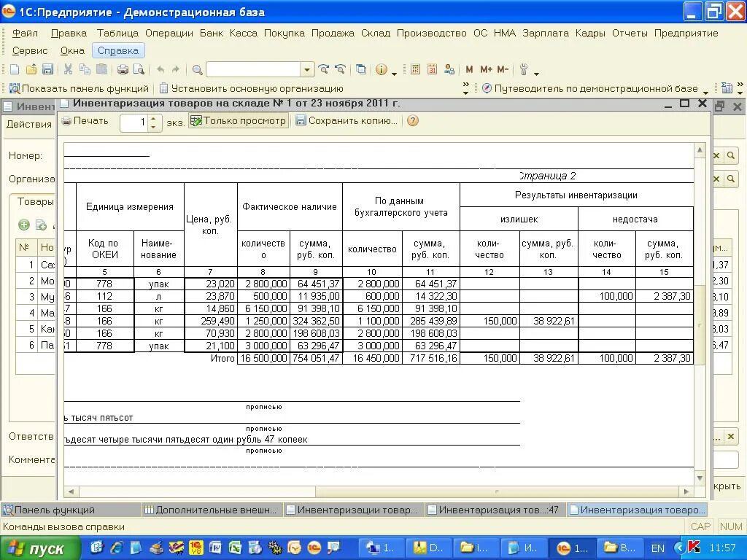
Task: Click the Save floppy disk icon
Action: [47, 69]
